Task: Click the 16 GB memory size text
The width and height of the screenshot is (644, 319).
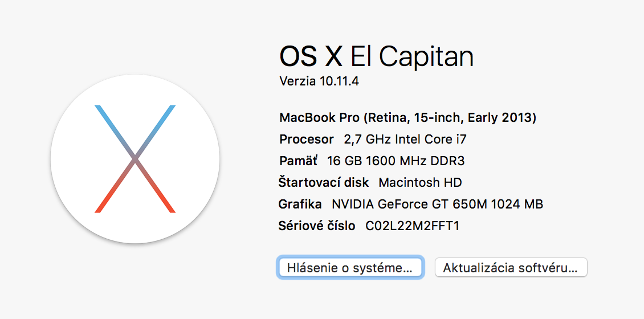Action: (x=345, y=161)
